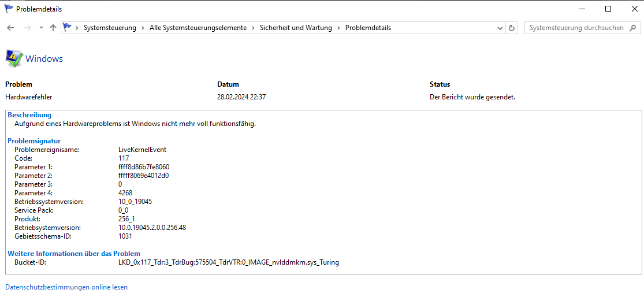Expand the arrow before Systemsteuerung breadcrumb
The image size is (644, 297).
pos(77,28)
